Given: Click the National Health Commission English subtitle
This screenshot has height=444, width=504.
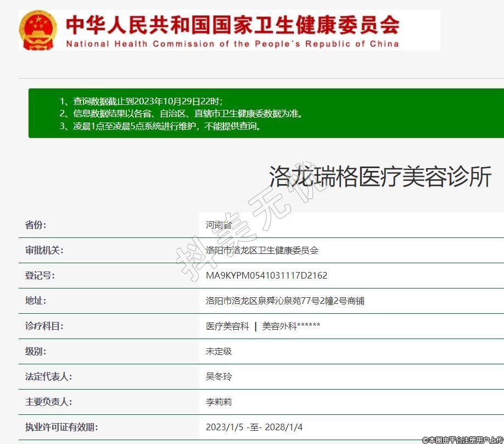Looking at the screenshot, I should pos(232,44).
